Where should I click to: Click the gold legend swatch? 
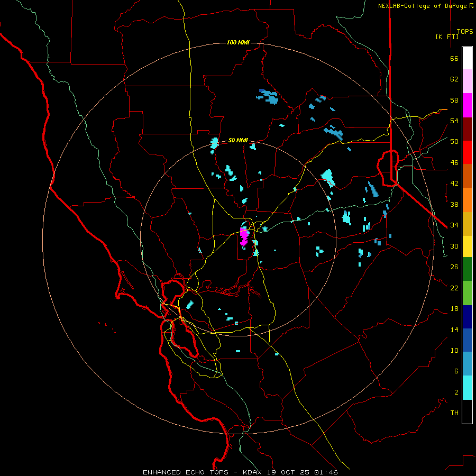tap(467, 224)
